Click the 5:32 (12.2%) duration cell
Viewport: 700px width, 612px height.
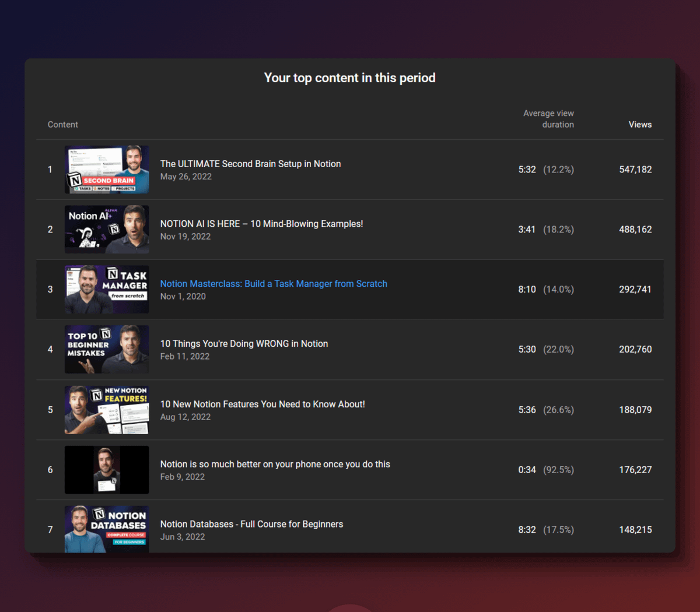tap(546, 170)
